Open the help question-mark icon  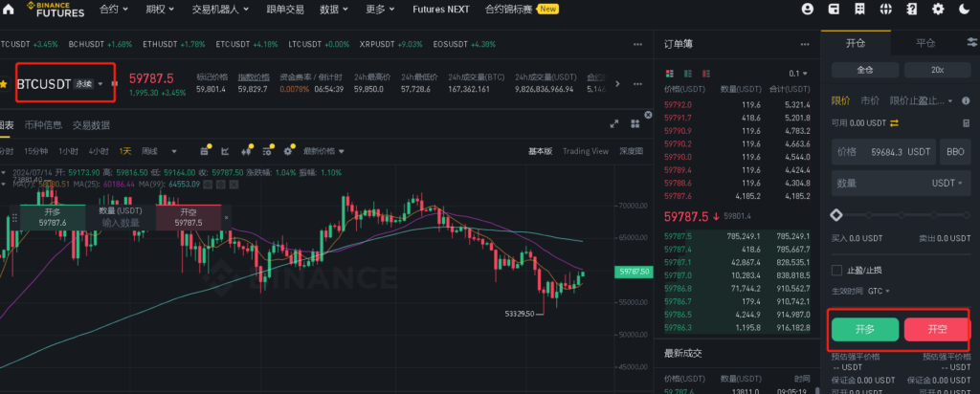[912, 9]
